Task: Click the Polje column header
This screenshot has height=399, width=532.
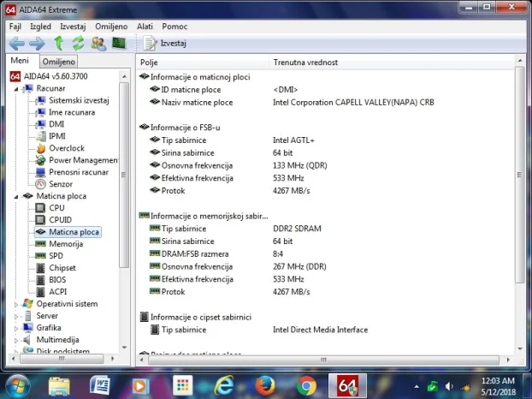Action: tap(203, 63)
